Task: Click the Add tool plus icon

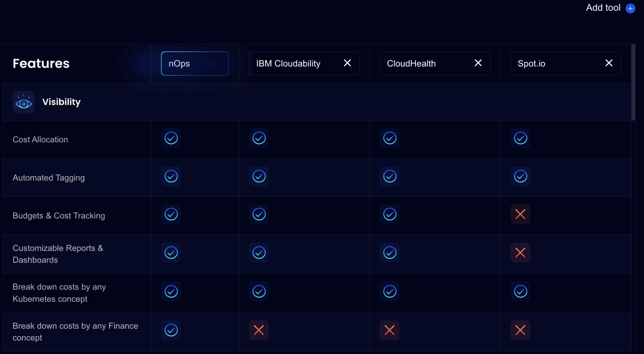Action: coord(630,8)
